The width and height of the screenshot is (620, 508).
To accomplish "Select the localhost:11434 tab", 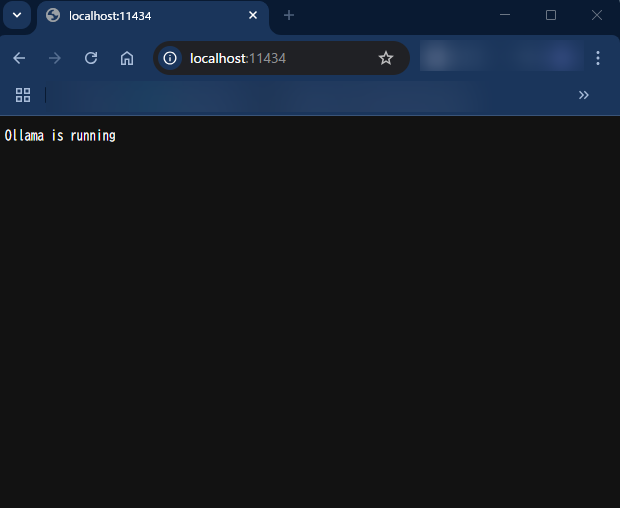I will click(x=153, y=16).
